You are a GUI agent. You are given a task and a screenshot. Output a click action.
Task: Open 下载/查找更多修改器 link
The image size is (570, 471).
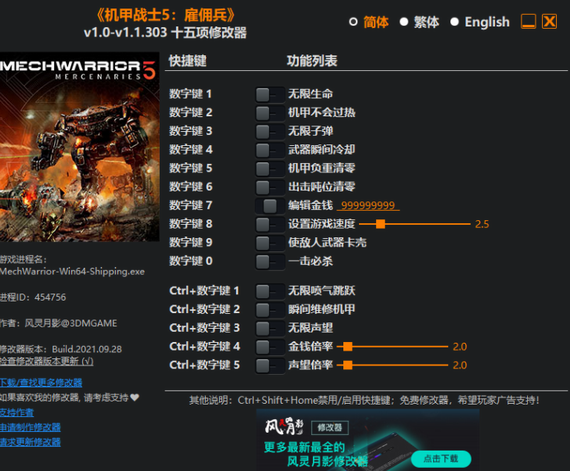click(41, 383)
